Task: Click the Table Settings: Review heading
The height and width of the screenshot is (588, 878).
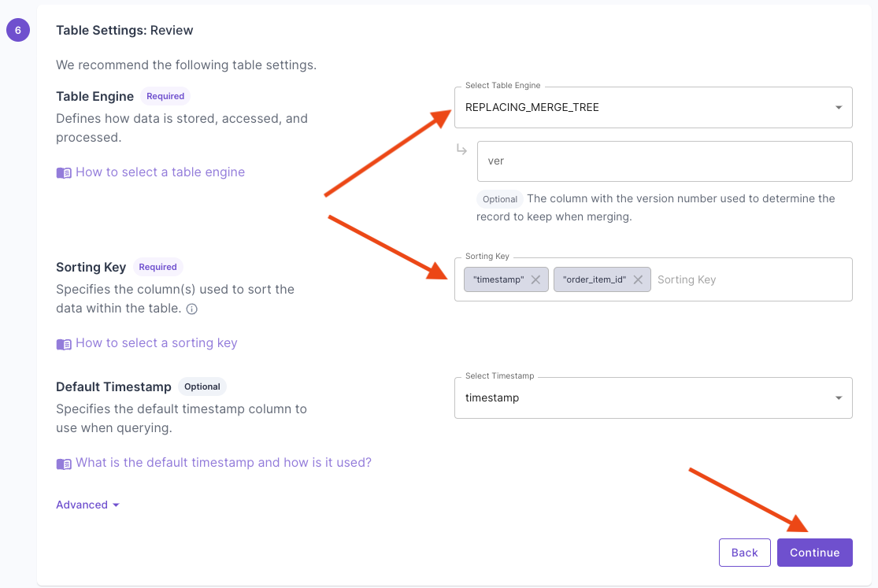Action: [124, 30]
